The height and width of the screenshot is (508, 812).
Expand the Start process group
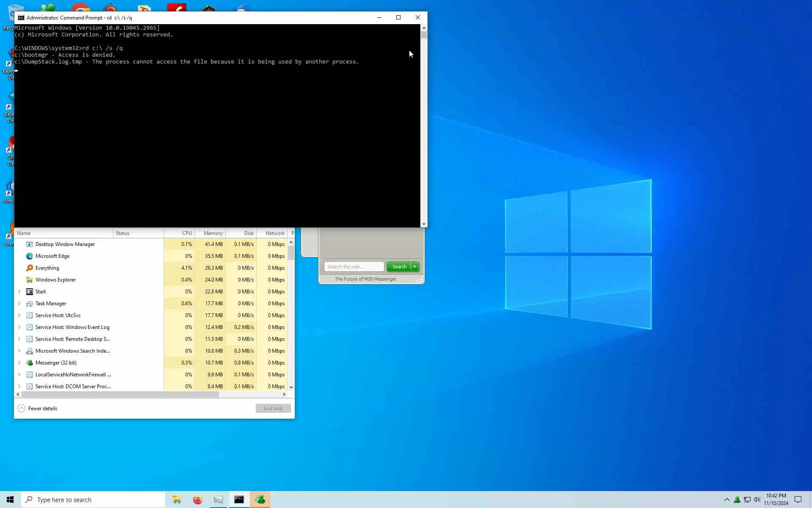click(x=19, y=292)
